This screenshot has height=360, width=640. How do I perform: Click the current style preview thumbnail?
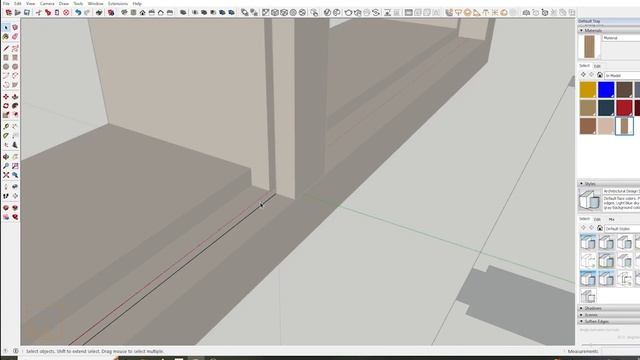(589, 200)
